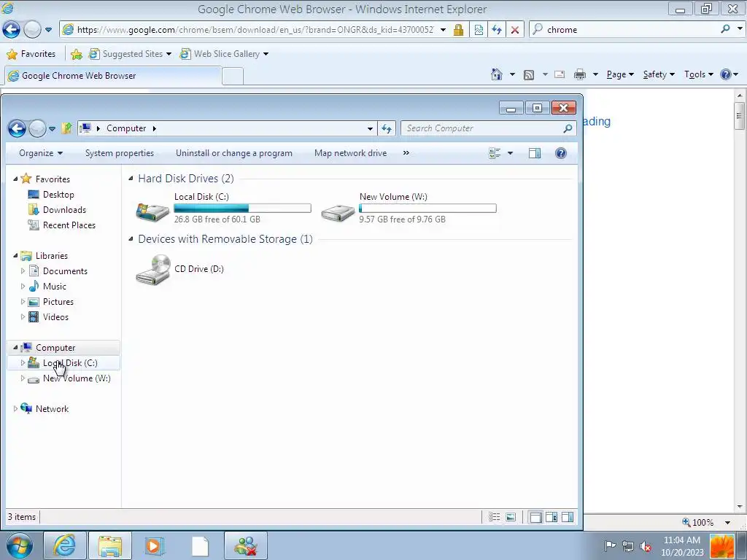Open the taskbar clock showing 11:04 AM
747x560 pixels.
[682, 545]
